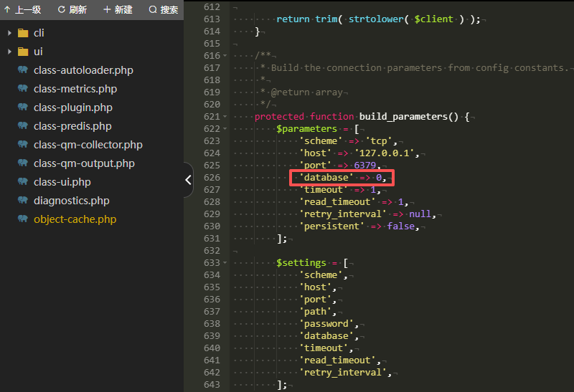This screenshot has height=392, width=574.
Task: Click the search magnifier icon
Action: (x=153, y=10)
